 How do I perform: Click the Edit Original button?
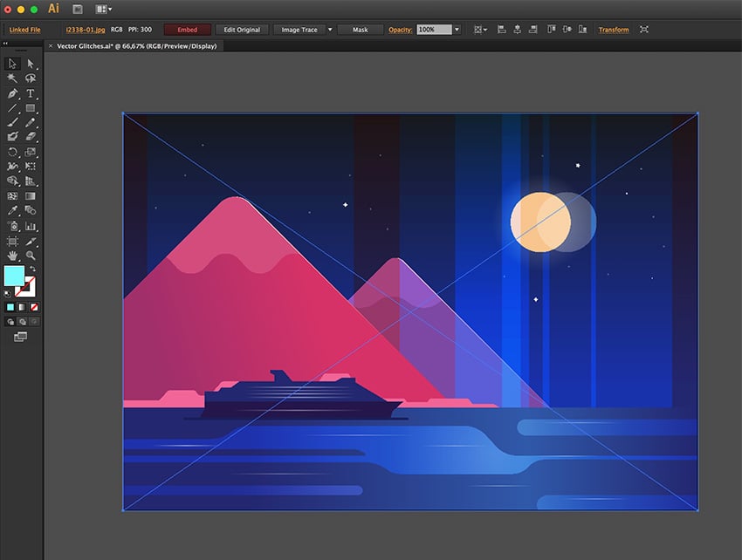click(x=242, y=30)
